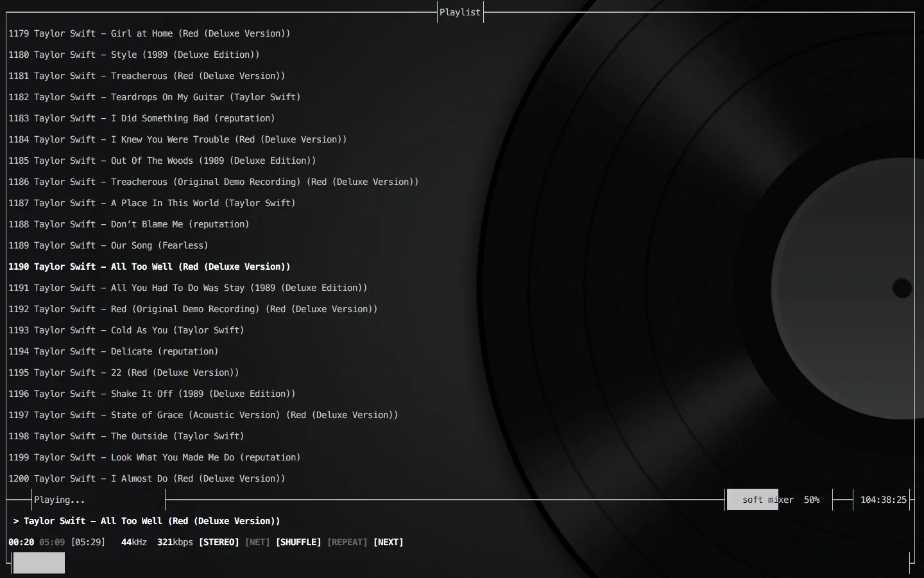Image resolution: width=924 pixels, height=578 pixels.
Task: Disable SHUFFLE mode
Action: [x=298, y=542]
